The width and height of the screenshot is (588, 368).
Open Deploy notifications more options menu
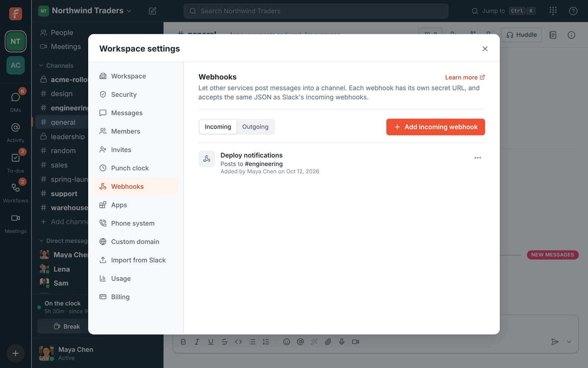[x=477, y=158]
